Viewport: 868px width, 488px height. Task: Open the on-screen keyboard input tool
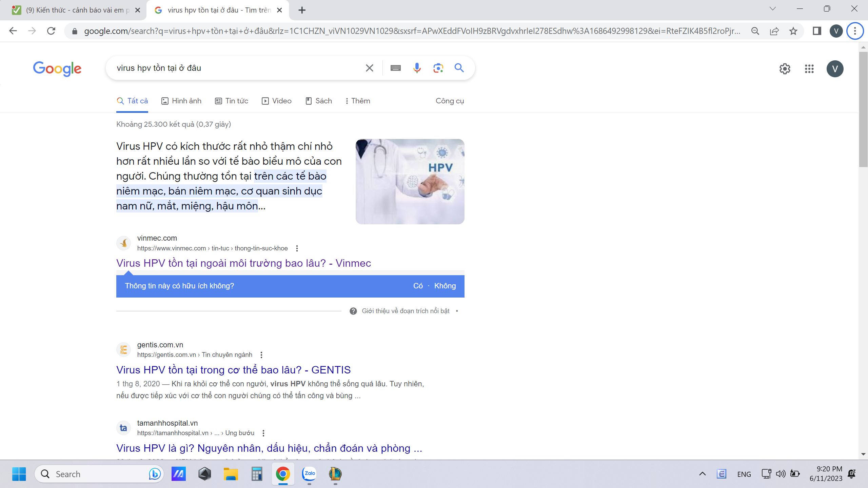click(x=395, y=68)
